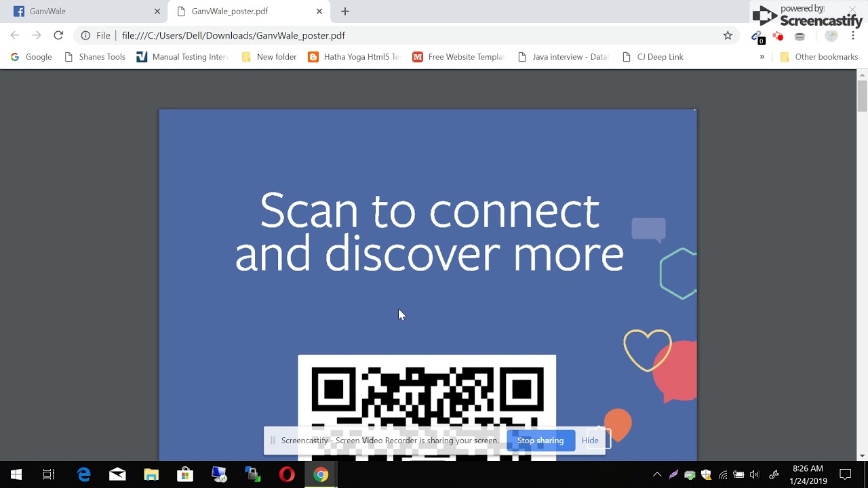The width and height of the screenshot is (868, 488).
Task: Open the Other bookmarks folder
Action: coord(819,57)
